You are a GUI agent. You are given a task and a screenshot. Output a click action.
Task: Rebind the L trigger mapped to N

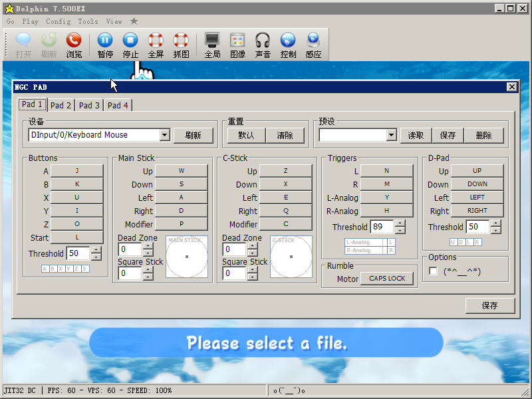[x=387, y=171]
